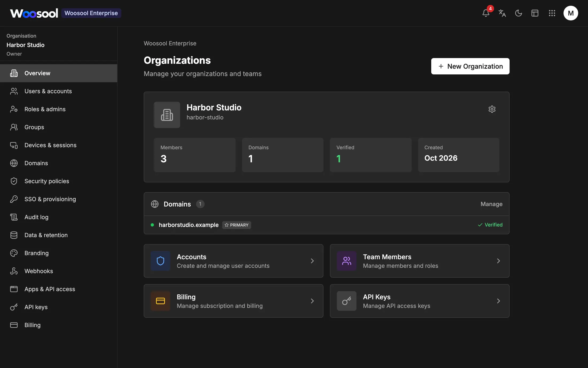Open the Billing subscription card
588x368 pixels.
pyautogui.click(x=233, y=301)
